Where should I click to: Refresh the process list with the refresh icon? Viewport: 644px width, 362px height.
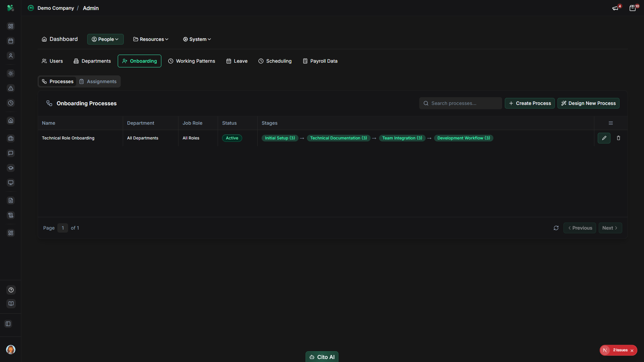(x=556, y=228)
